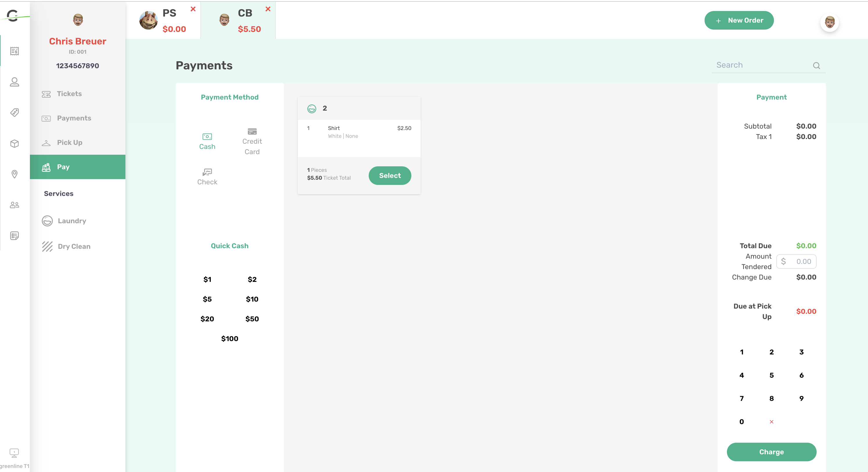The height and width of the screenshot is (472, 868).
Task: Open the greenline T1 terminal icon
Action: pyautogui.click(x=14, y=453)
